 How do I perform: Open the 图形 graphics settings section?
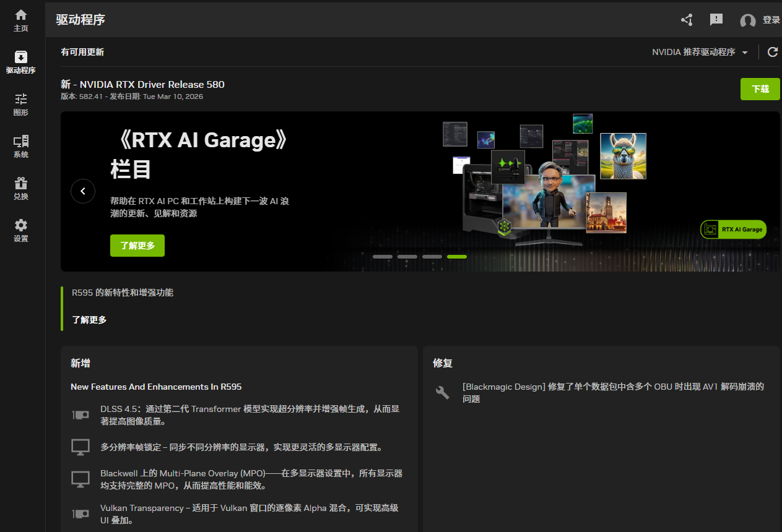point(21,105)
